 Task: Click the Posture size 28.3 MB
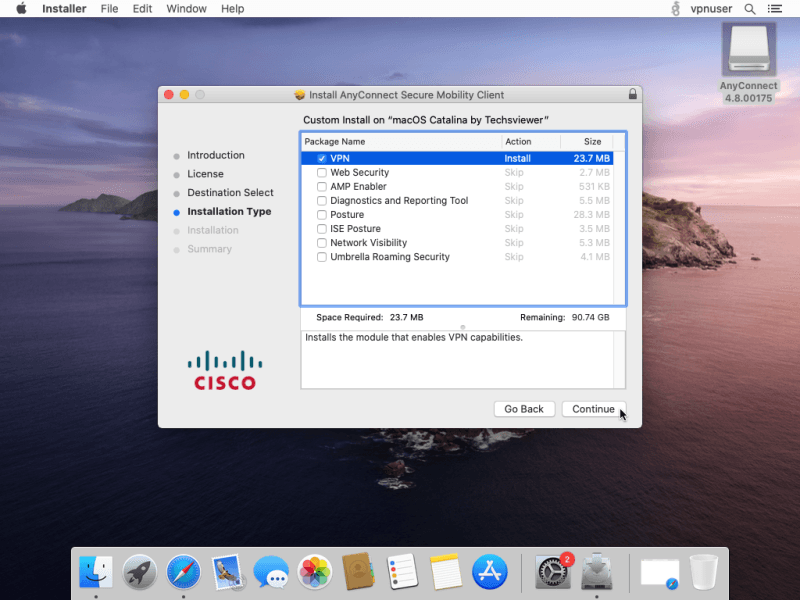592,215
